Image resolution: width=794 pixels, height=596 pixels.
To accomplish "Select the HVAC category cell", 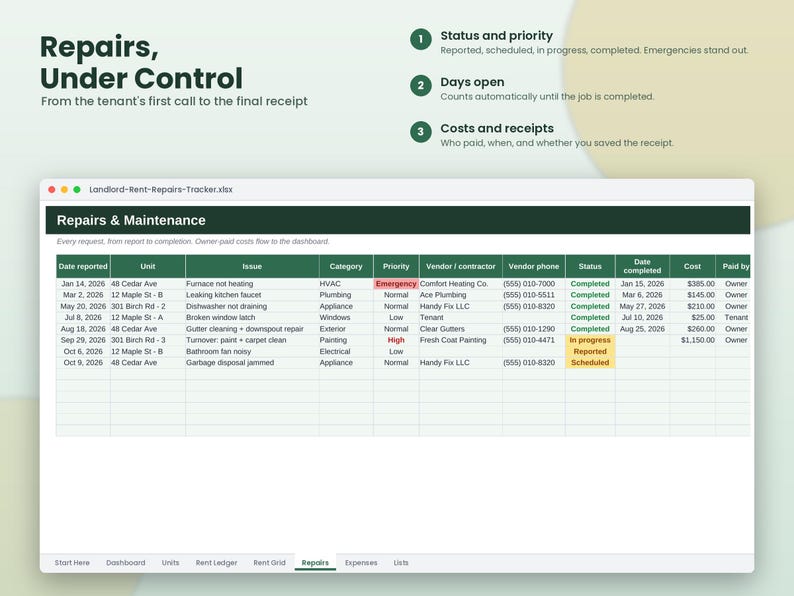I will pos(346,284).
